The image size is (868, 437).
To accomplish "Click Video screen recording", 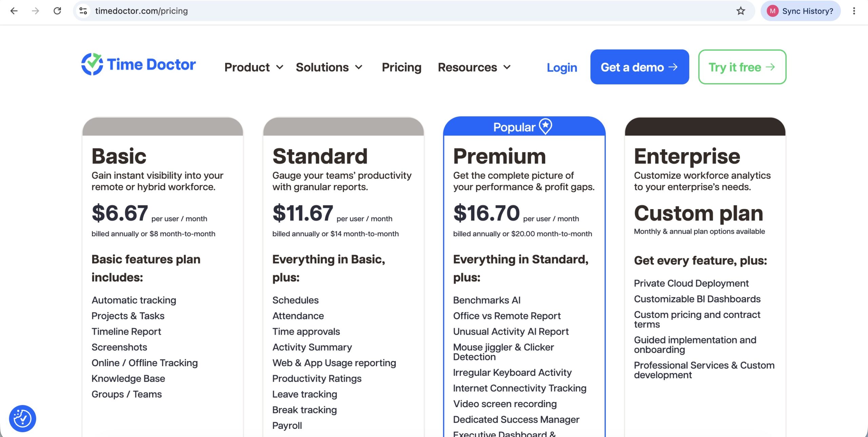I will pos(505,404).
